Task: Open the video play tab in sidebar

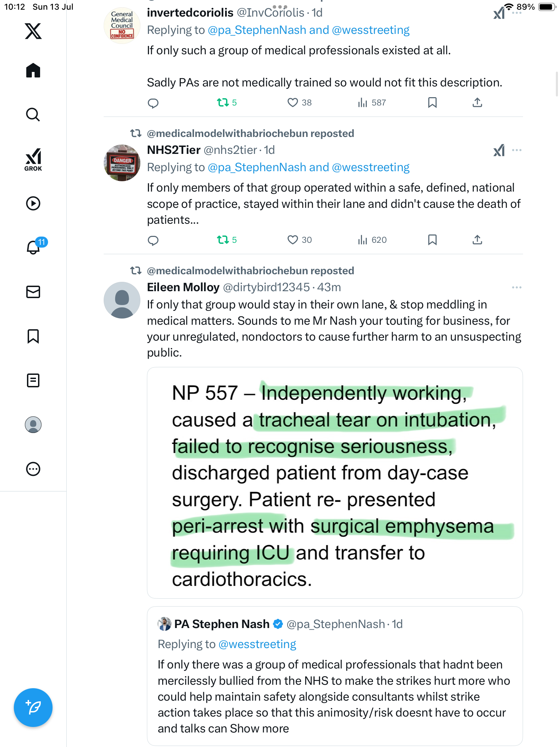Action: (x=33, y=203)
